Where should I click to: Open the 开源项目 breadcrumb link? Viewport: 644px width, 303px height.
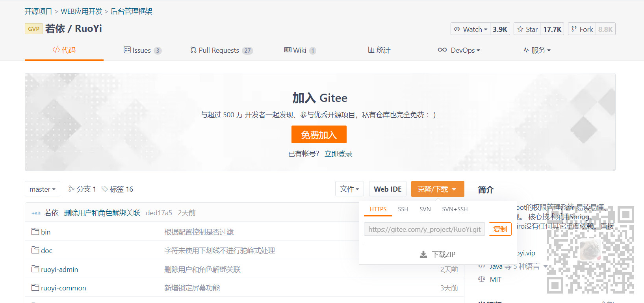[38, 11]
